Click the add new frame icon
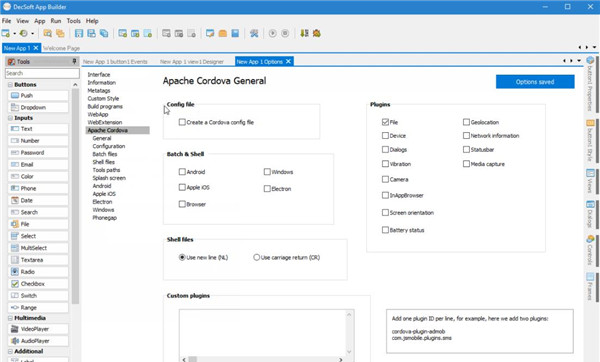 (x=148, y=34)
